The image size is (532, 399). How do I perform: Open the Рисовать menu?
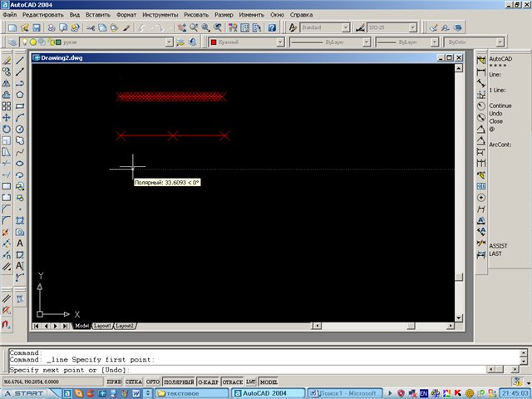point(196,15)
